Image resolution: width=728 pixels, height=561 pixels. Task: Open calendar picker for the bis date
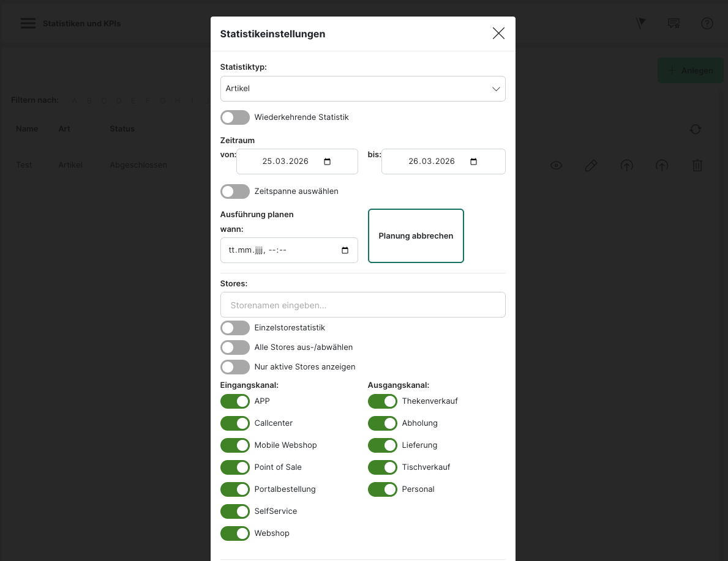[473, 162]
